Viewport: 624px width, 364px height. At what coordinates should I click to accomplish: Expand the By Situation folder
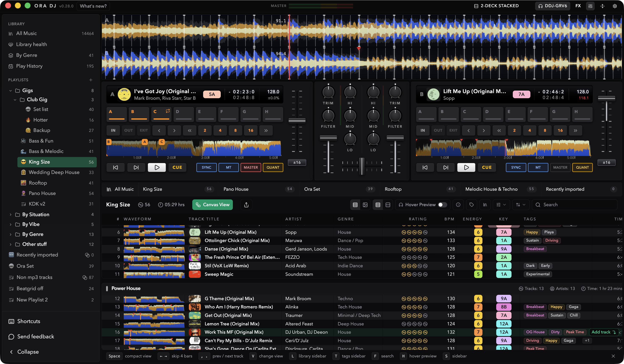(x=10, y=214)
